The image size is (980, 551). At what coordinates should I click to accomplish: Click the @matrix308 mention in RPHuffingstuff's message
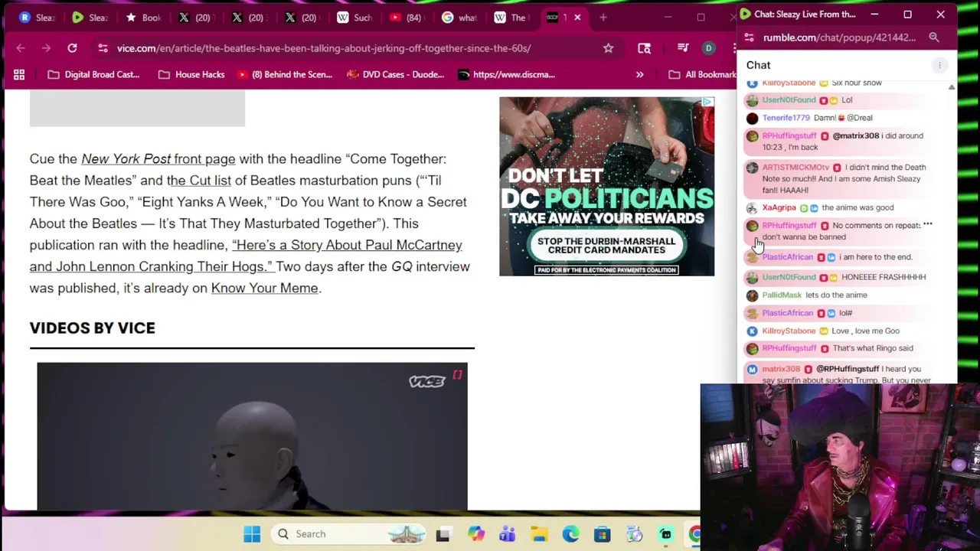pyautogui.click(x=856, y=136)
